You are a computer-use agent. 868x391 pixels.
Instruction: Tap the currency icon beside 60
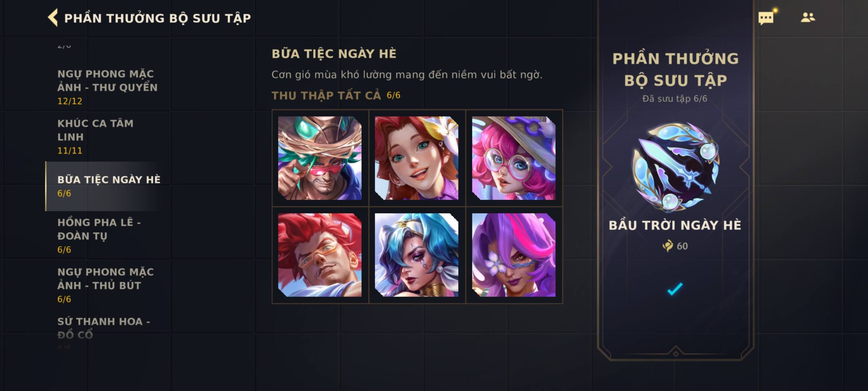(667, 246)
